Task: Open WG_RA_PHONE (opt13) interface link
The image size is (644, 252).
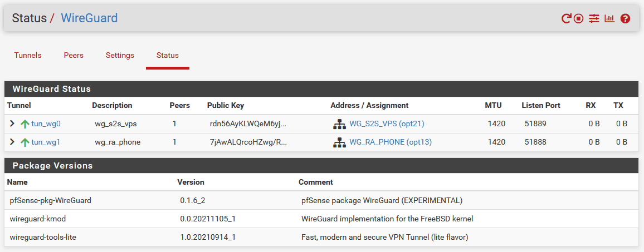Action: click(391, 142)
